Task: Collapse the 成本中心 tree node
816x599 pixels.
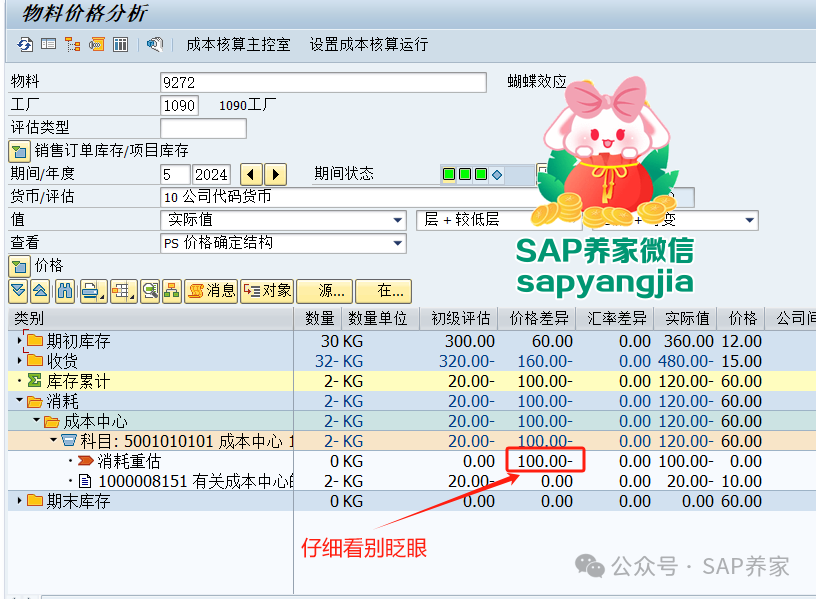Action: pyautogui.click(x=36, y=420)
